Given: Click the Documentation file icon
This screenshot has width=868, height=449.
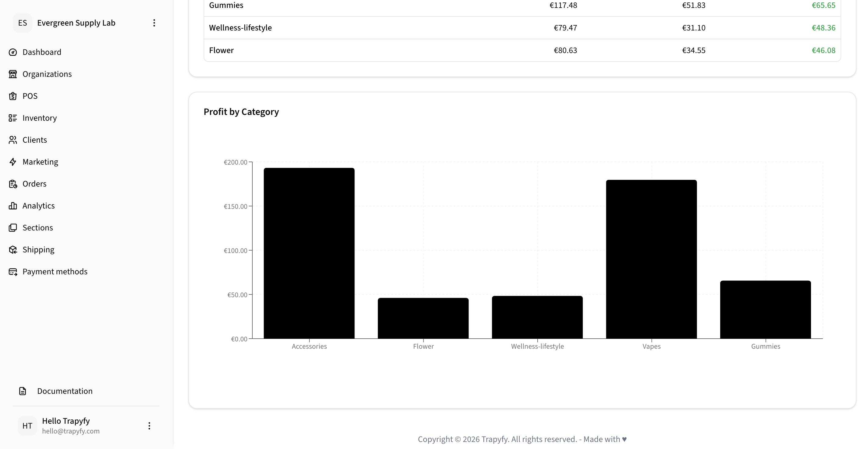Looking at the screenshot, I should pyautogui.click(x=23, y=391).
